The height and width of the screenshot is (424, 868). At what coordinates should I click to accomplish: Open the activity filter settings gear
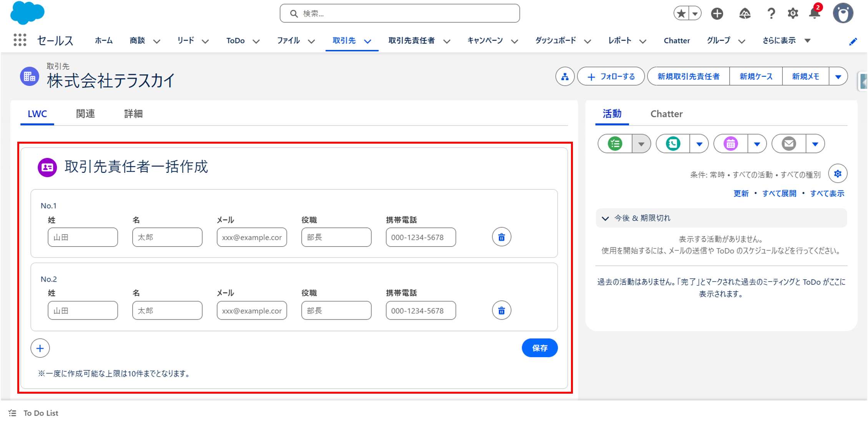(x=838, y=174)
